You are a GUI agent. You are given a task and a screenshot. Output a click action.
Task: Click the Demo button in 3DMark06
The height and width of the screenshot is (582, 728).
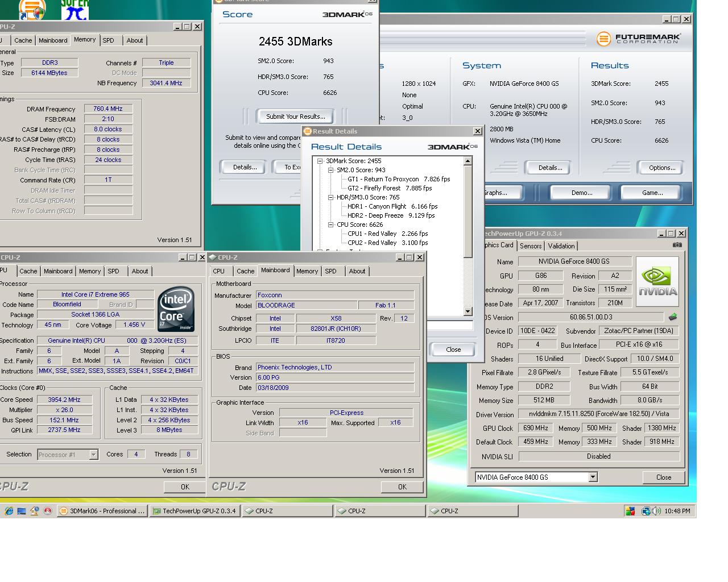582,193
